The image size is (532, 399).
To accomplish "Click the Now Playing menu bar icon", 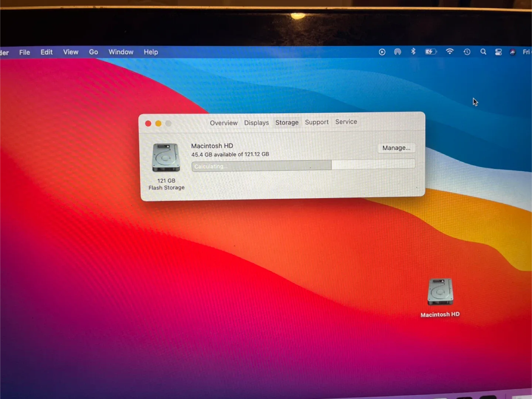I will coord(382,52).
